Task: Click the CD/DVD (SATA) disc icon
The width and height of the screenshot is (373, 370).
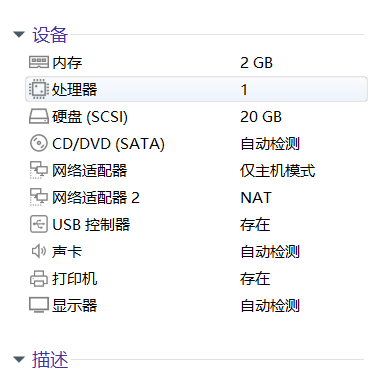Action: [x=39, y=143]
